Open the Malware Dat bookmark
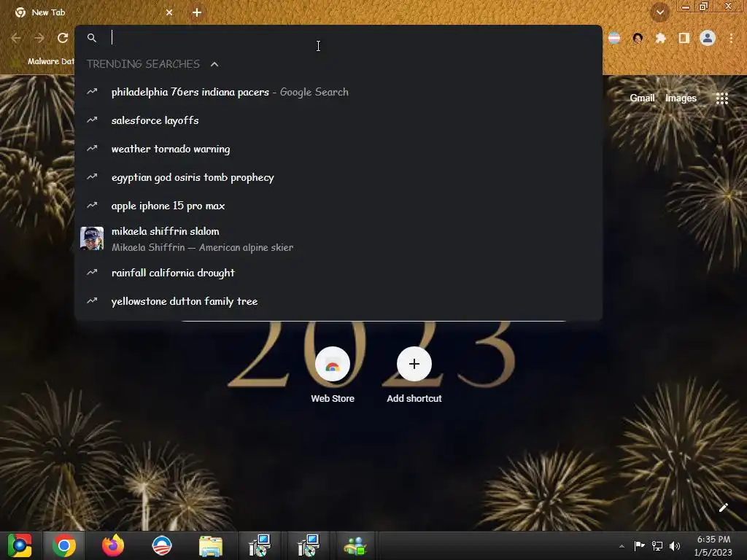This screenshot has height=560, width=747. [44, 61]
